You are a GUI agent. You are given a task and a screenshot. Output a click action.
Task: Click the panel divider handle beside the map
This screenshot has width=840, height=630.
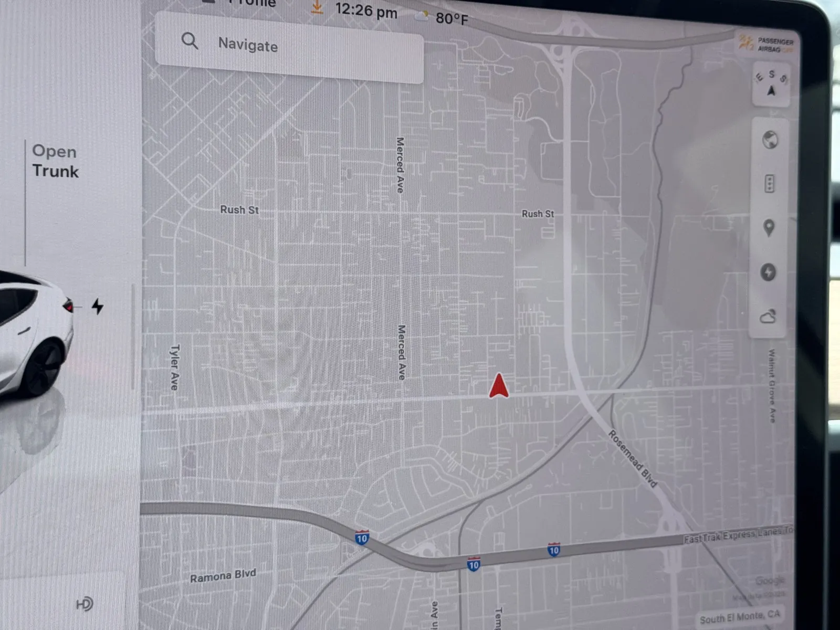point(133,336)
